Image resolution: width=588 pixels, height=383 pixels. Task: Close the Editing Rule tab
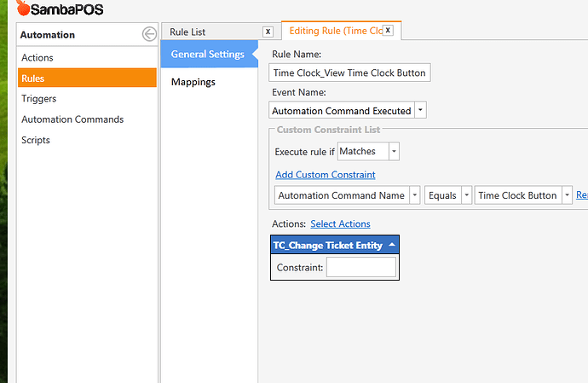388,30
